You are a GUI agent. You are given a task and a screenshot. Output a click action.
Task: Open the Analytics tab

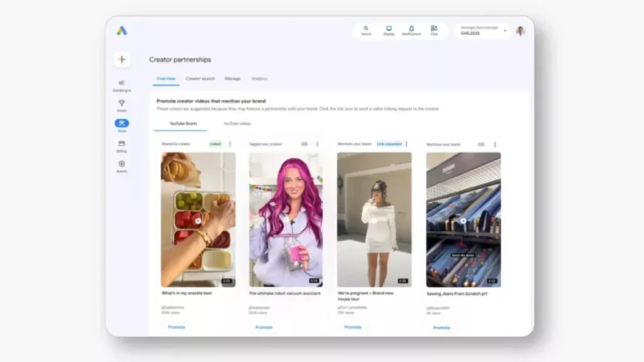point(260,79)
